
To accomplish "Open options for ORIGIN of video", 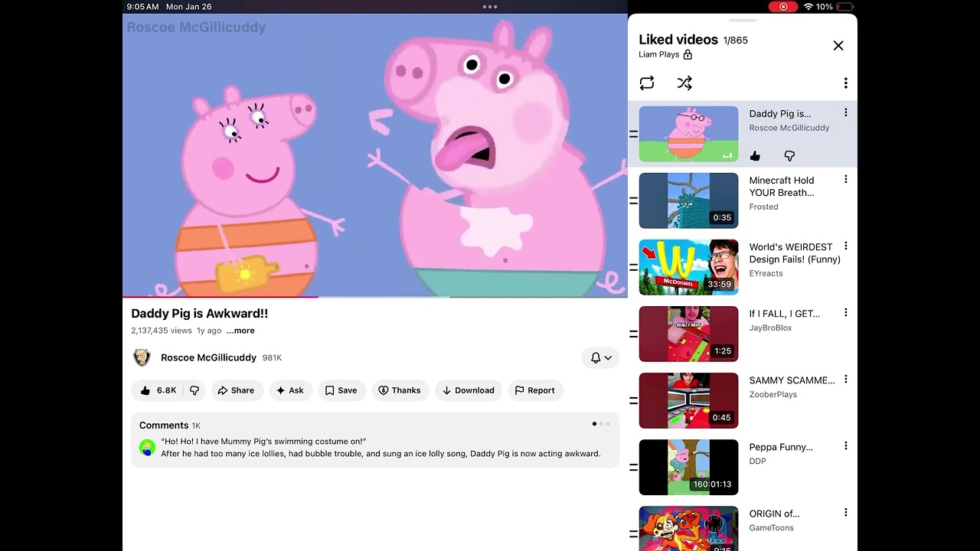I will click(845, 513).
